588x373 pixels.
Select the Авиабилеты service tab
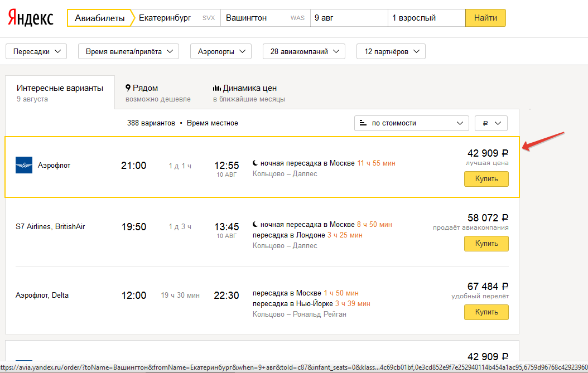pos(100,18)
